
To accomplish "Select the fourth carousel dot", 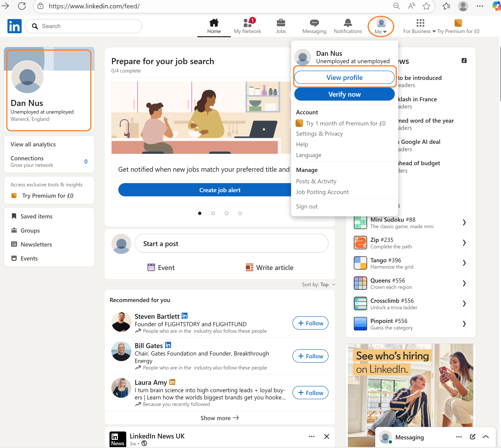I will click(x=240, y=213).
